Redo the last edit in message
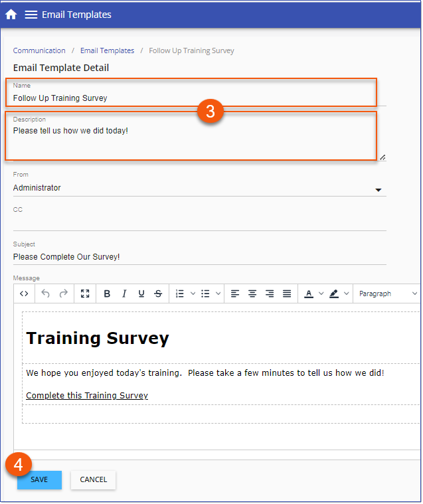The width and height of the screenshot is (423, 504). point(64,294)
